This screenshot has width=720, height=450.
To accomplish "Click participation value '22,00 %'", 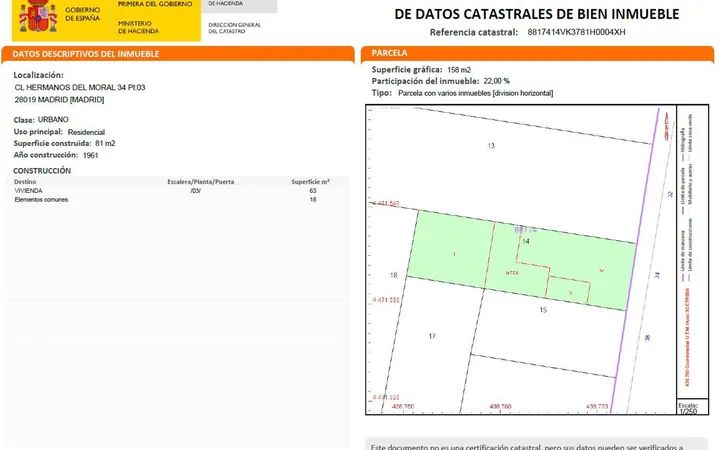I will pyautogui.click(x=496, y=81).
